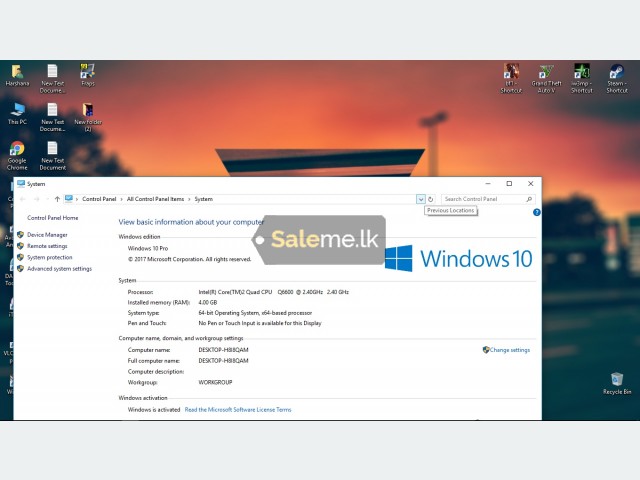
Task: Minimize the System window
Action: tap(488, 184)
